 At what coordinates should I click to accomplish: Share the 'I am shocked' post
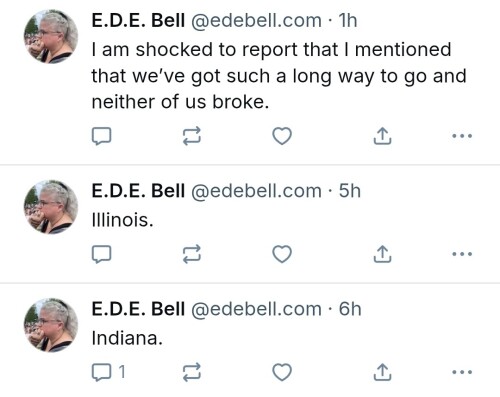[382, 136]
